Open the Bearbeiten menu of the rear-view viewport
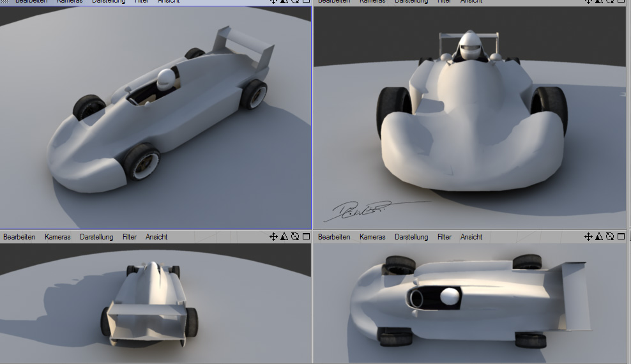Image resolution: width=631 pixels, height=364 pixels. click(19, 237)
